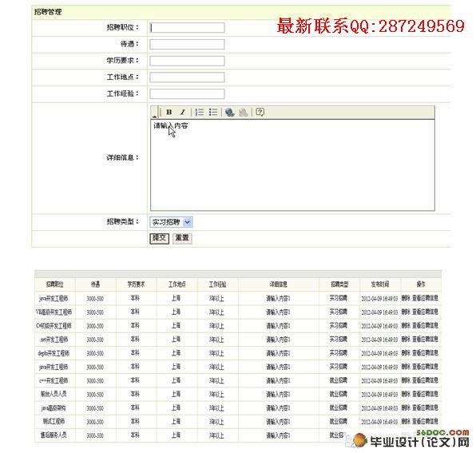Click 删除 in the C#初级开发工程师 row
Image resolution: width=476 pixels, height=453 pixels.
tap(406, 325)
